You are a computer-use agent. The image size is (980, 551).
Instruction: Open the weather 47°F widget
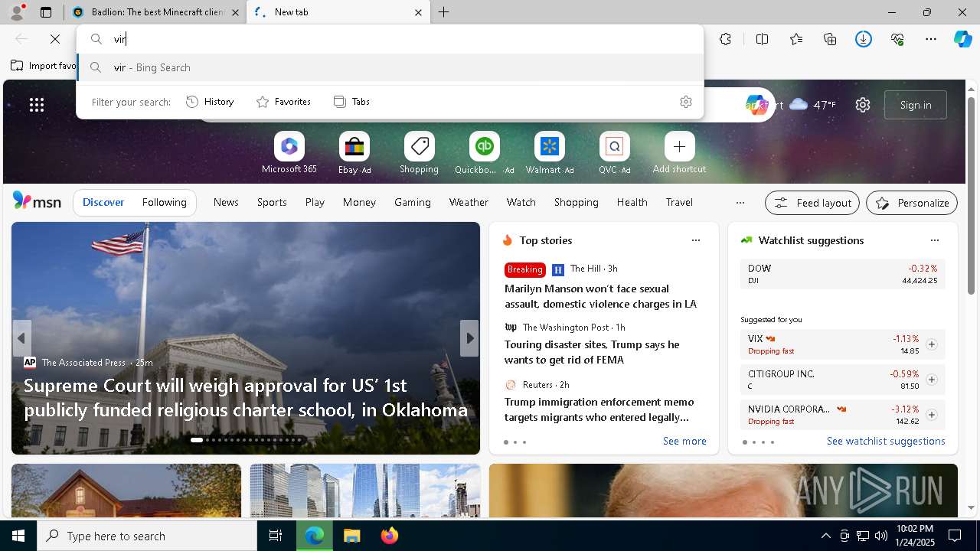click(812, 105)
